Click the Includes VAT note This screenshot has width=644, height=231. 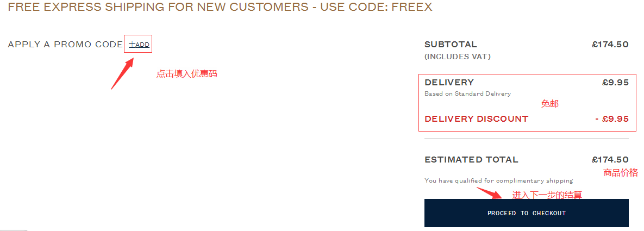pyautogui.click(x=457, y=57)
